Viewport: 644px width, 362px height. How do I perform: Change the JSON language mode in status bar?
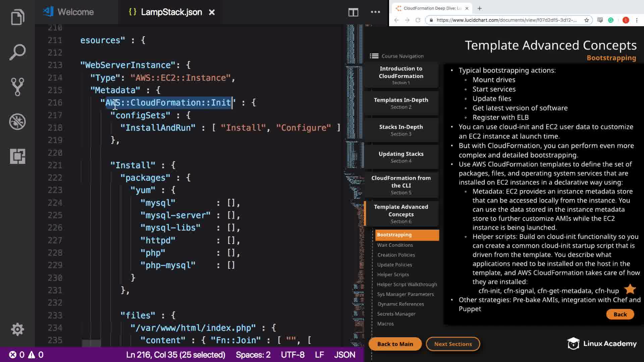(x=344, y=355)
